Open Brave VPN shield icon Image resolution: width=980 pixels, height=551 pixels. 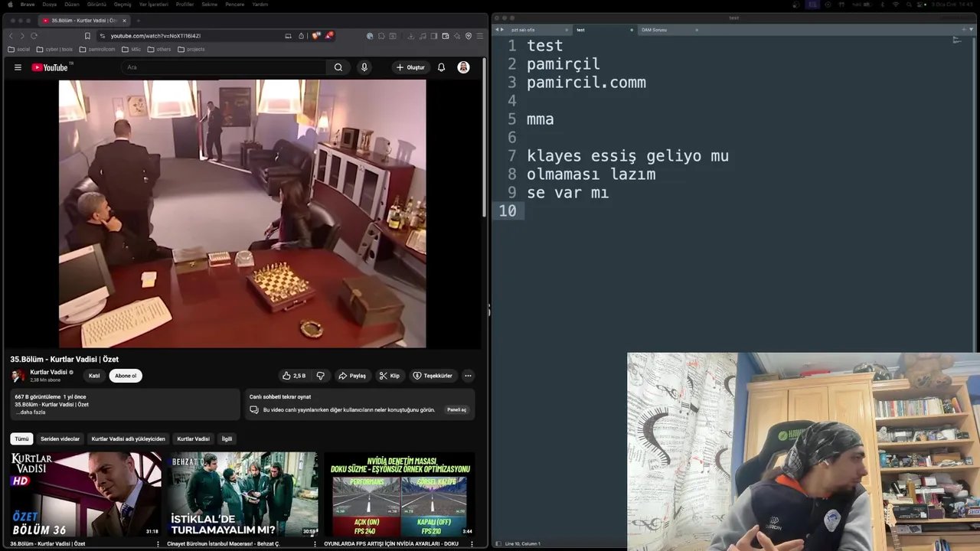tap(469, 36)
